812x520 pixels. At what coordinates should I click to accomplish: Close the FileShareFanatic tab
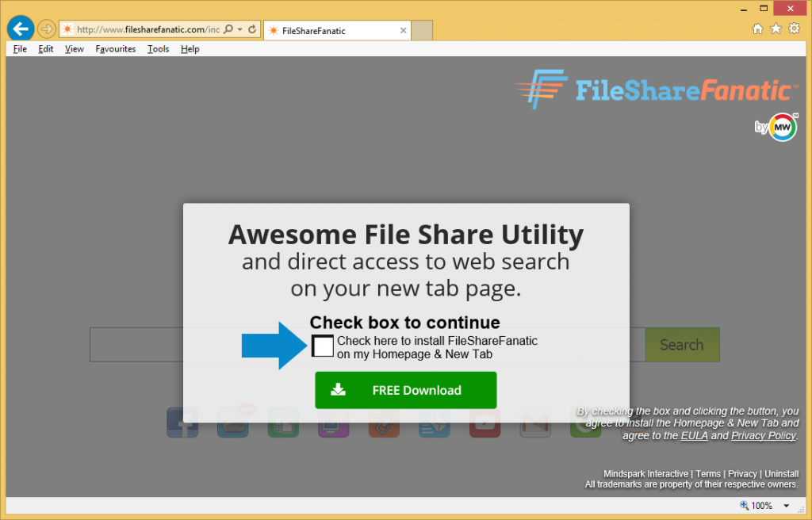click(x=403, y=31)
